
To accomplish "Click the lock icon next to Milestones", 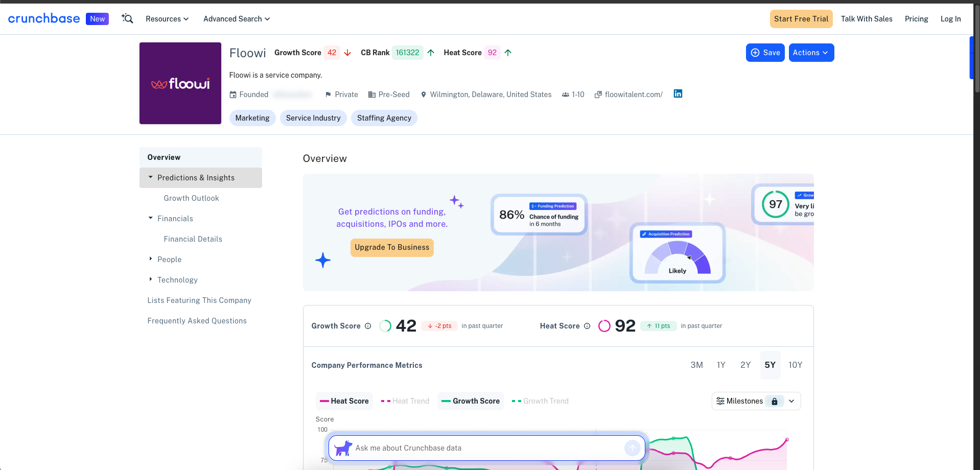I will click(x=775, y=401).
